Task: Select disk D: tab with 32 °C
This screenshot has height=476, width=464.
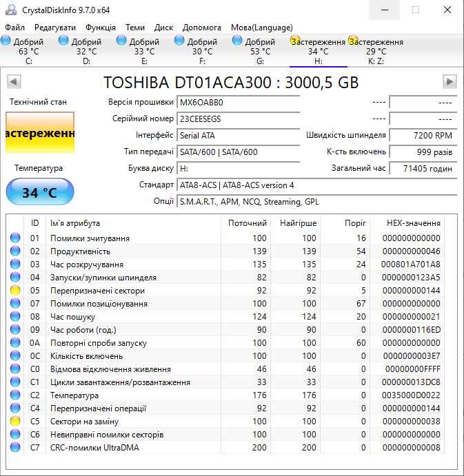Action: point(87,51)
